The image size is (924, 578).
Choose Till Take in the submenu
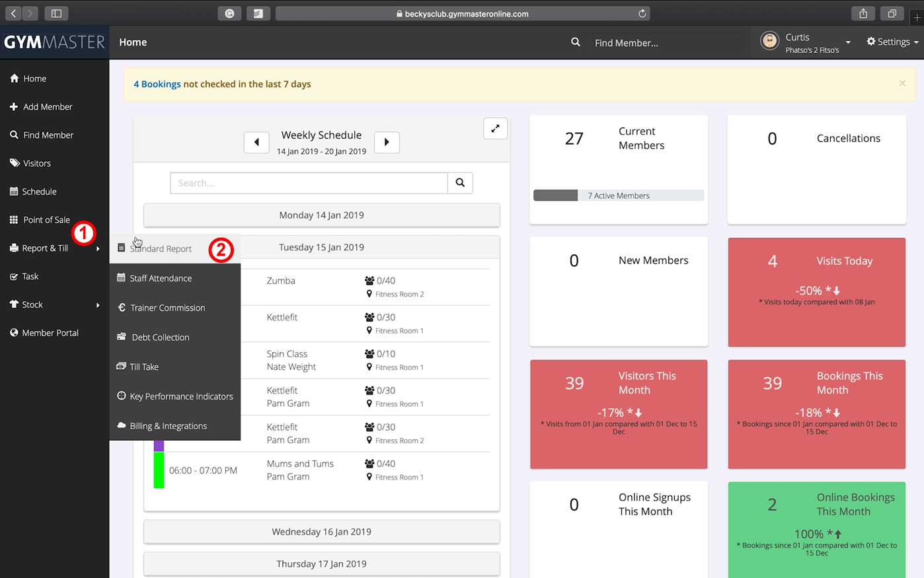pyautogui.click(x=144, y=367)
